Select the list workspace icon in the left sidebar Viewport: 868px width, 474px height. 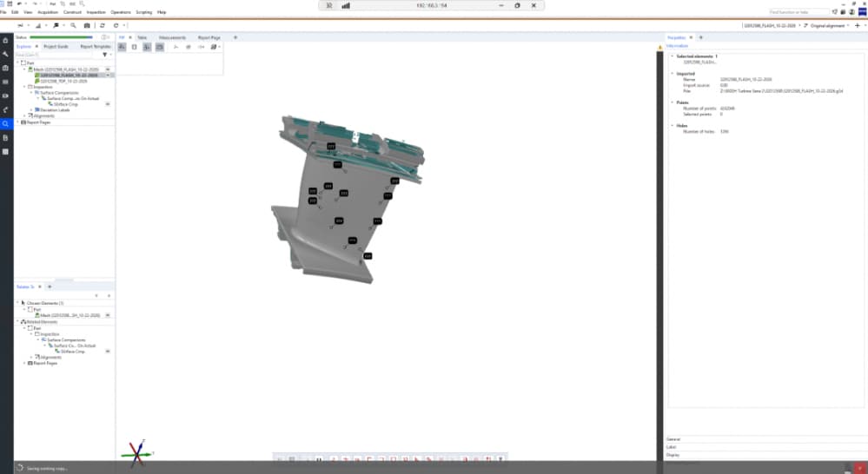[5, 82]
